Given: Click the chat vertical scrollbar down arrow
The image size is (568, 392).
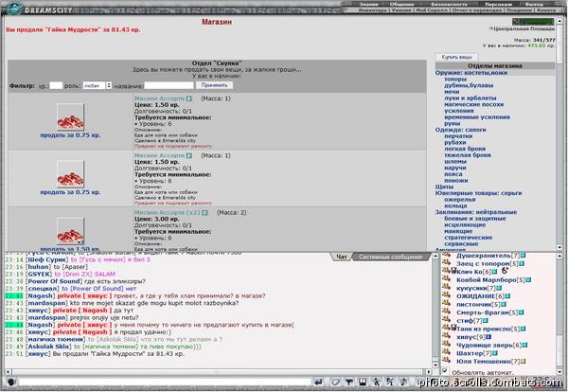Looking at the screenshot, I should click(x=435, y=365).
